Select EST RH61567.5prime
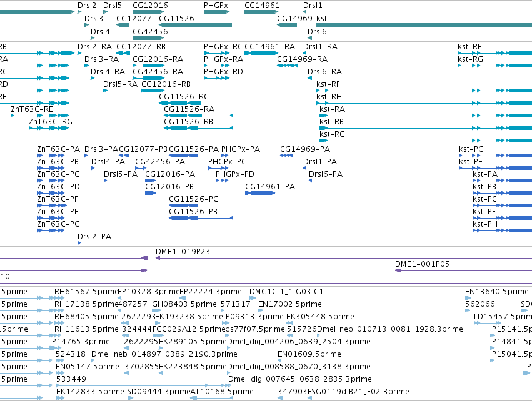Screen dimensions: 532x401 [x=86, y=292]
